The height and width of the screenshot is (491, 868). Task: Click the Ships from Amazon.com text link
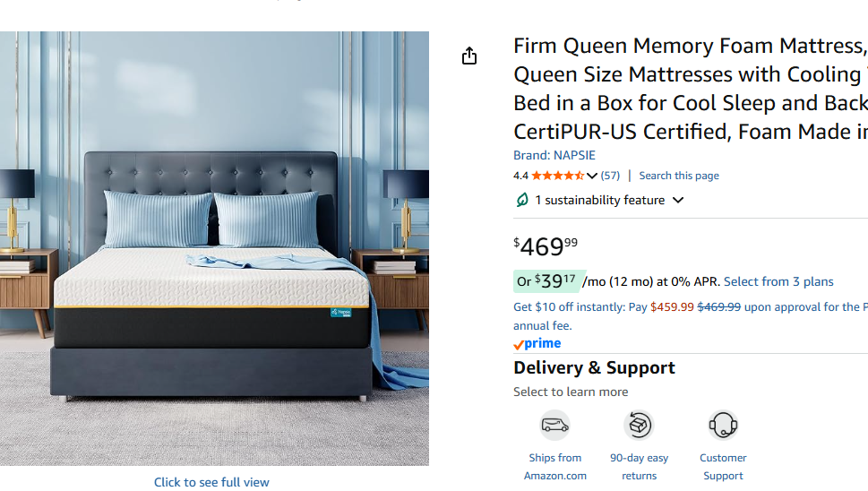tap(555, 467)
